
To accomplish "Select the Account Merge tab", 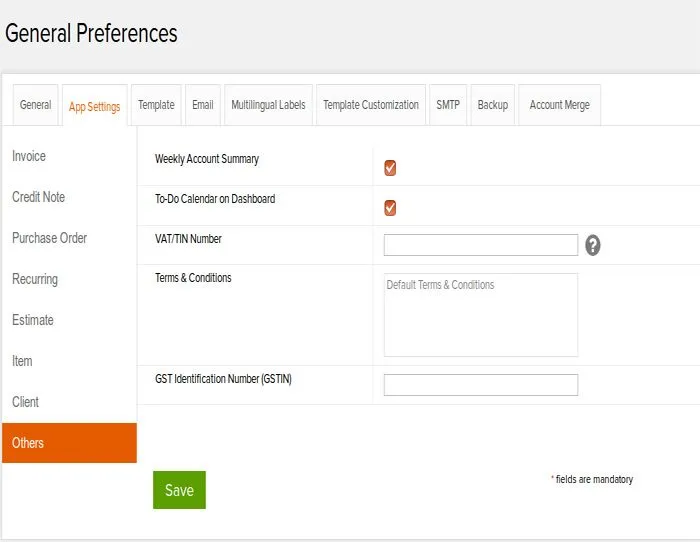I will [559, 105].
